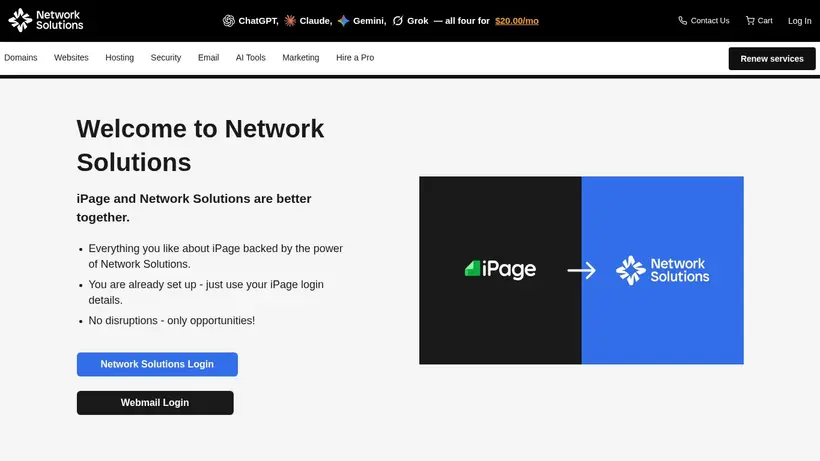The width and height of the screenshot is (820, 461).
Task: Open the $20.00/mo offer link
Action: (517, 21)
